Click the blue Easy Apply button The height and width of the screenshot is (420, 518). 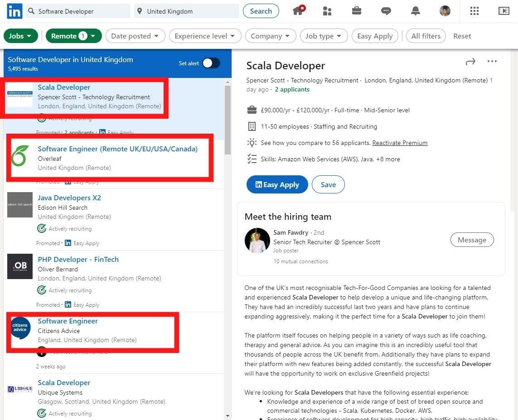pos(277,184)
